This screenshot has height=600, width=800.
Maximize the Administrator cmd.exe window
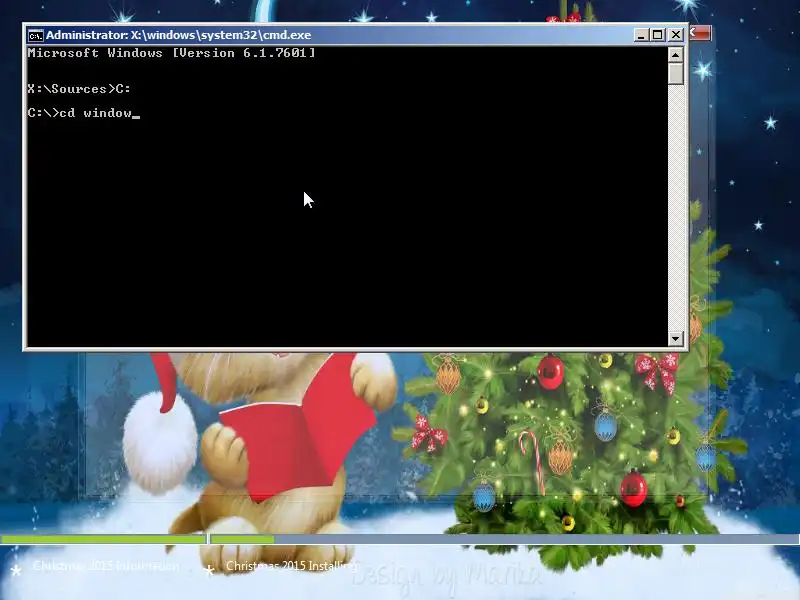[x=658, y=35]
